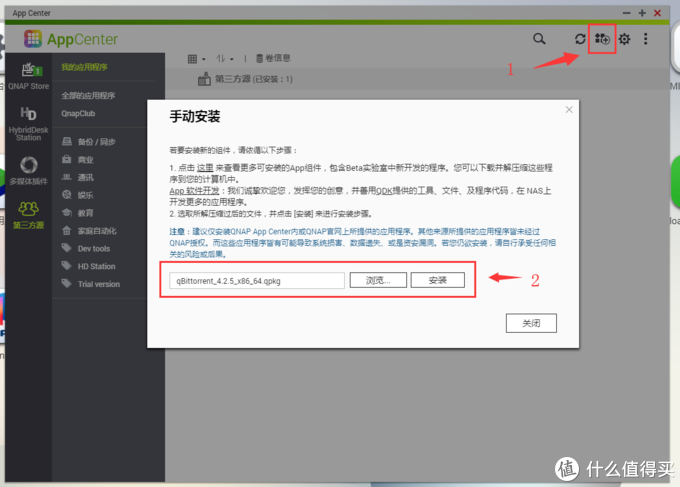Maximize the App Center window
This screenshot has width=680, height=487.
click(642, 13)
